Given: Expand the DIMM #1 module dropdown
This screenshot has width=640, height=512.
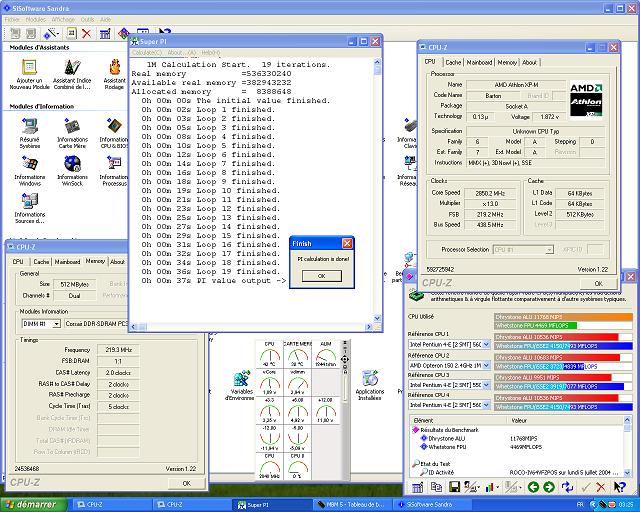Looking at the screenshot, I should (x=57, y=324).
